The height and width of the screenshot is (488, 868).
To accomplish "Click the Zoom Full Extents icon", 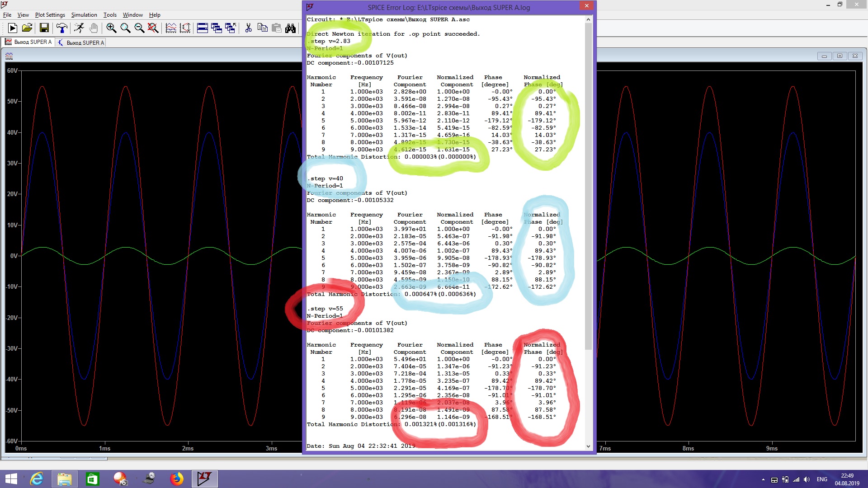I will (x=153, y=28).
